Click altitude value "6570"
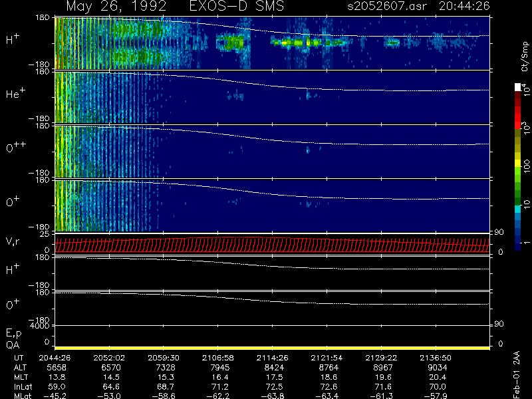 [x=111, y=368]
